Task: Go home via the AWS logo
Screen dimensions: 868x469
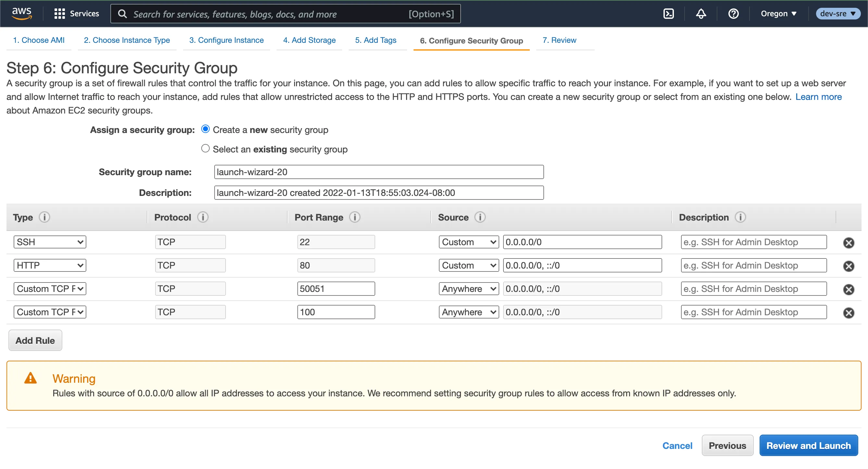Action: [x=21, y=13]
